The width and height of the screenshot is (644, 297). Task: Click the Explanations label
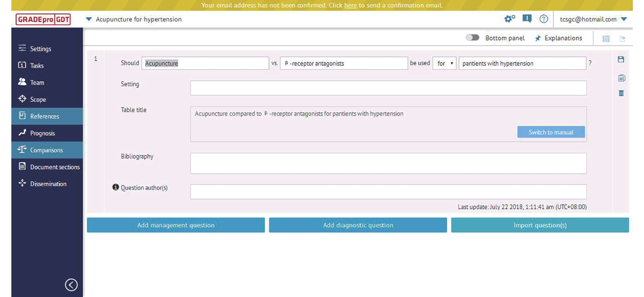[563, 38]
